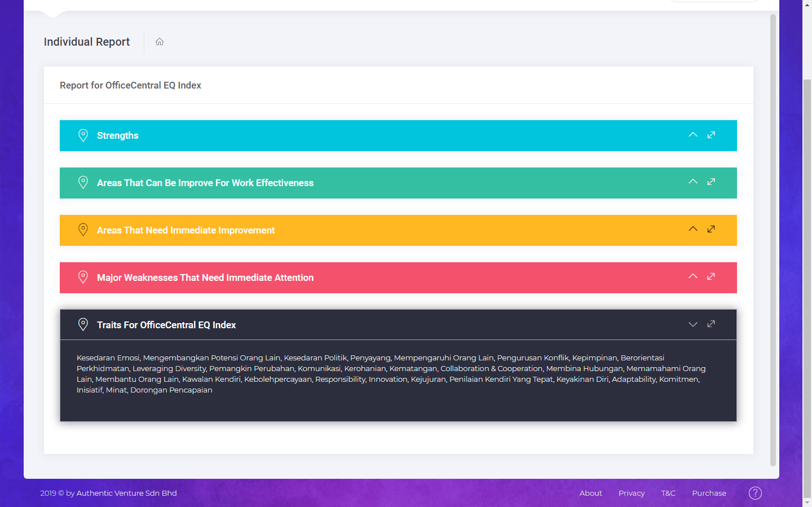812x507 pixels.
Task: Click browser scrollbar down arrow
Action: [x=807, y=502]
